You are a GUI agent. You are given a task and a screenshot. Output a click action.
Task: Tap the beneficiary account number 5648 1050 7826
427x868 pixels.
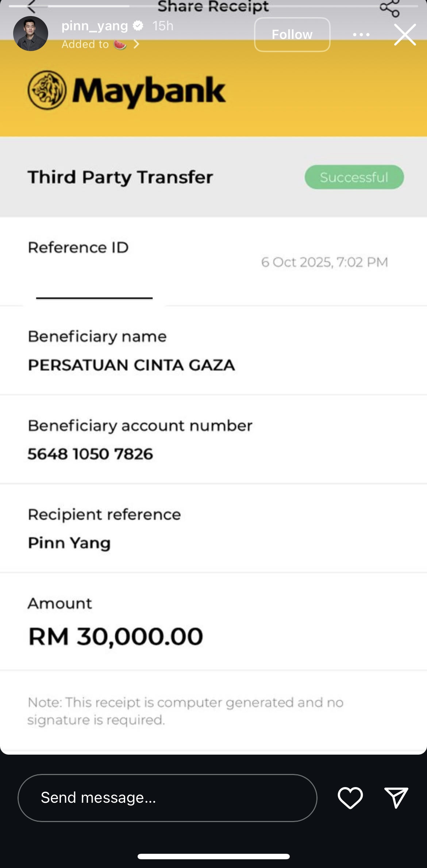90,454
